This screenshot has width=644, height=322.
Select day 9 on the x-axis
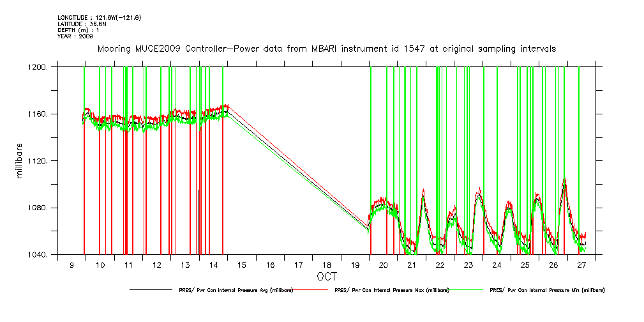(x=71, y=264)
